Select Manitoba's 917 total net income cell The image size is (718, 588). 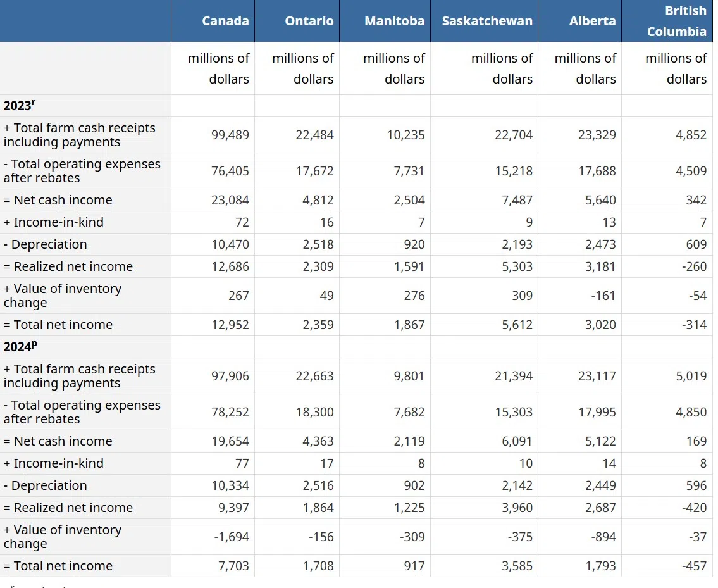point(414,566)
